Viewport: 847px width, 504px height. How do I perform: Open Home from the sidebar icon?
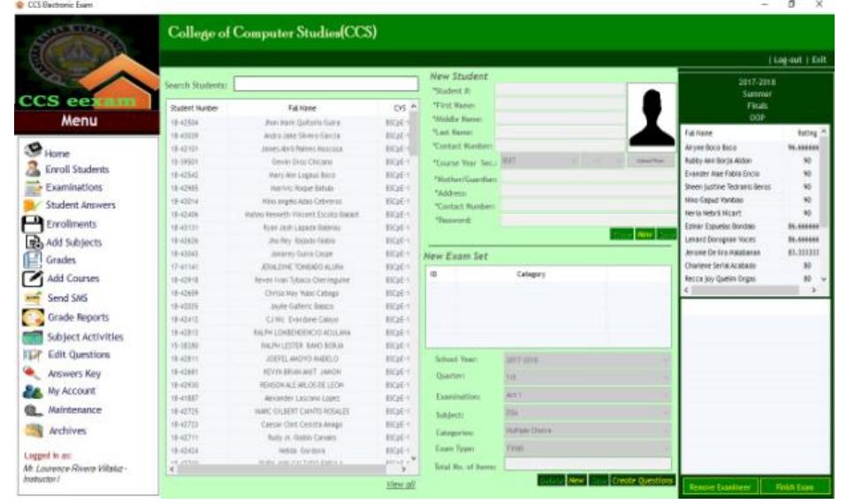pyautogui.click(x=34, y=149)
